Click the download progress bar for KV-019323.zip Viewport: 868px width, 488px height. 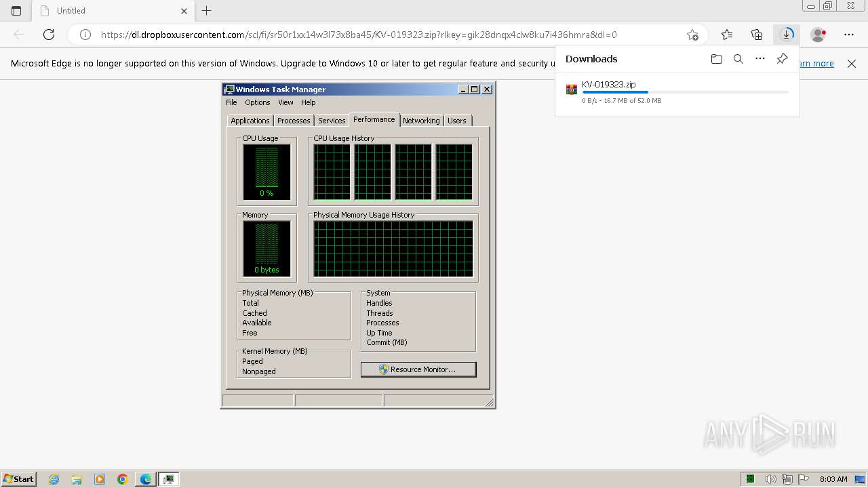click(x=685, y=92)
